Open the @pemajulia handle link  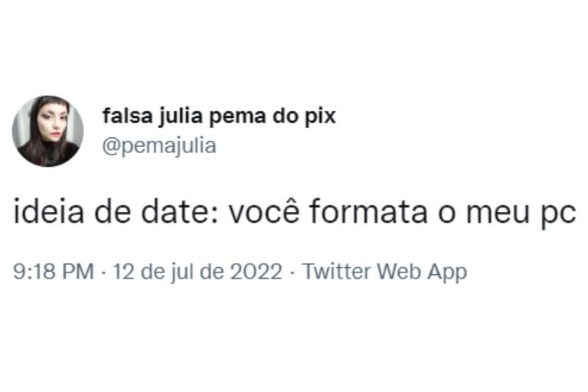coord(159,145)
